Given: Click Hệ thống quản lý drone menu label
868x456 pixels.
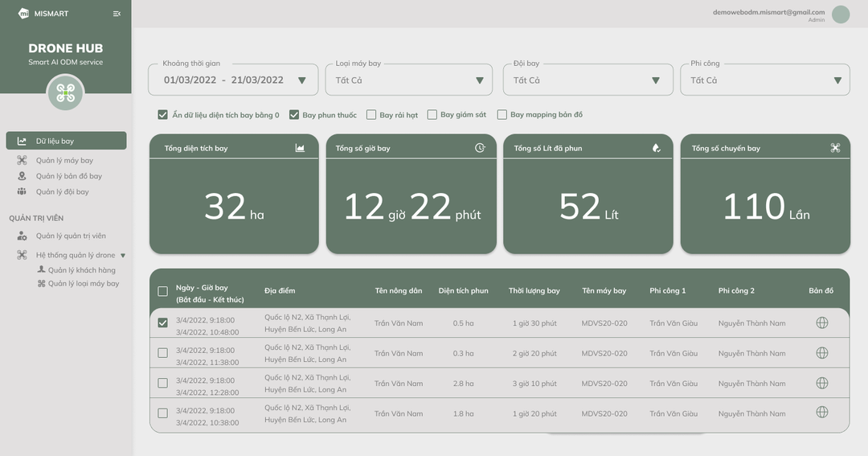Looking at the screenshot, I should [76, 255].
